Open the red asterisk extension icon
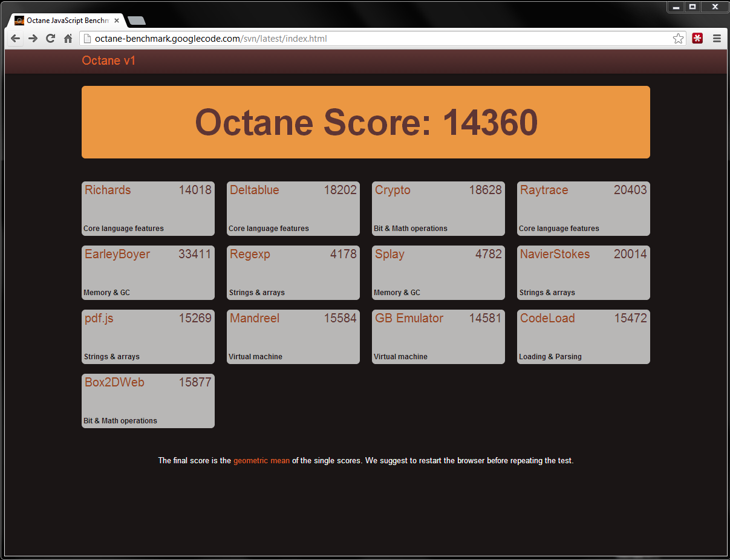 click(697, 39)
